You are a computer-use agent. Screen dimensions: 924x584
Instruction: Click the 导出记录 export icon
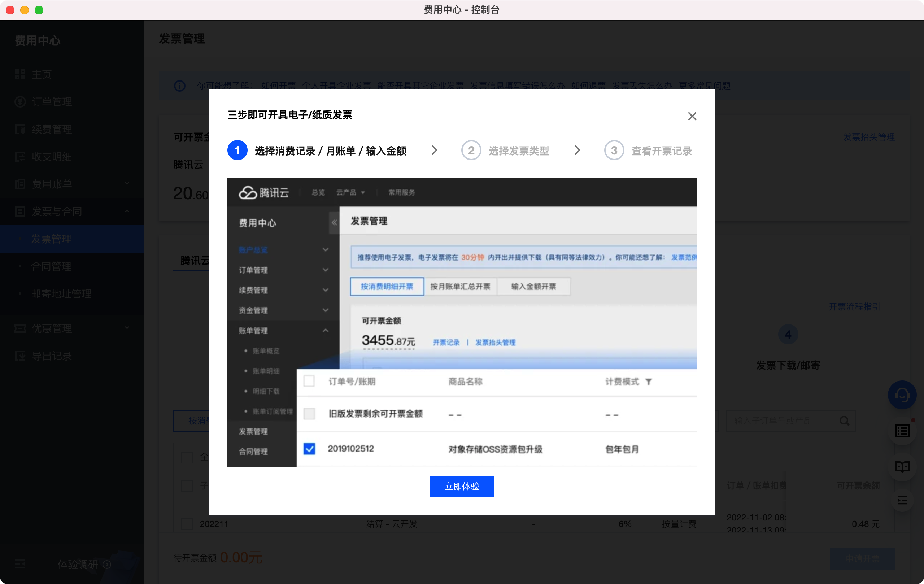pyautogui.click(x=20, y=356)
